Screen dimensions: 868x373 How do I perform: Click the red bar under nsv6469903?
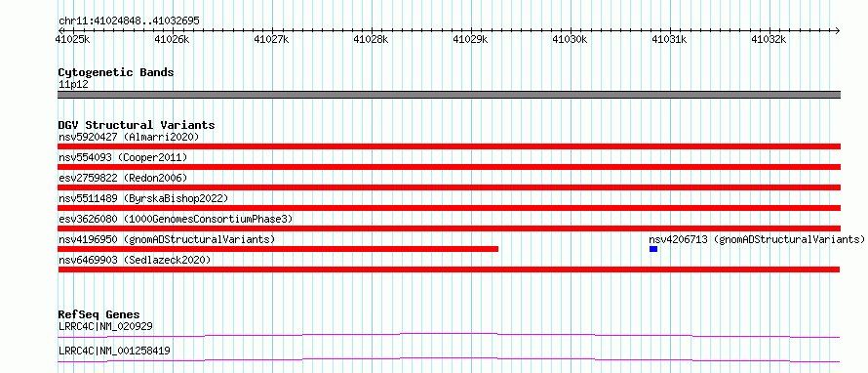coord(449,269)
